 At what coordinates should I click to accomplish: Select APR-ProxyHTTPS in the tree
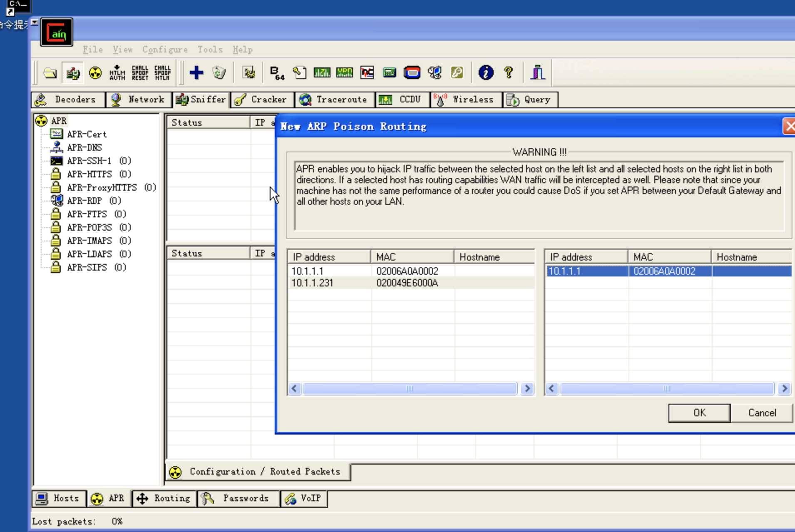(x=111, y=187)
